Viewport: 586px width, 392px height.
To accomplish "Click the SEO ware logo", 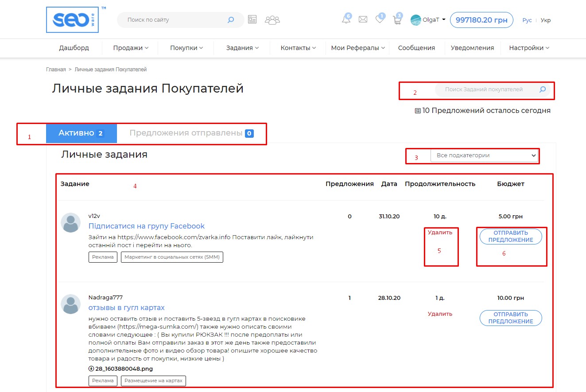I will click(72, 20).
